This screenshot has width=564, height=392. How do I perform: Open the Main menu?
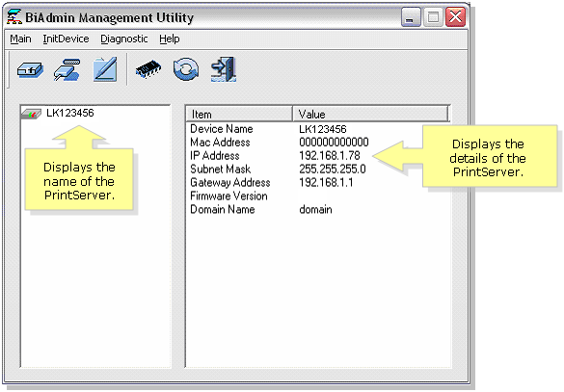20,39
